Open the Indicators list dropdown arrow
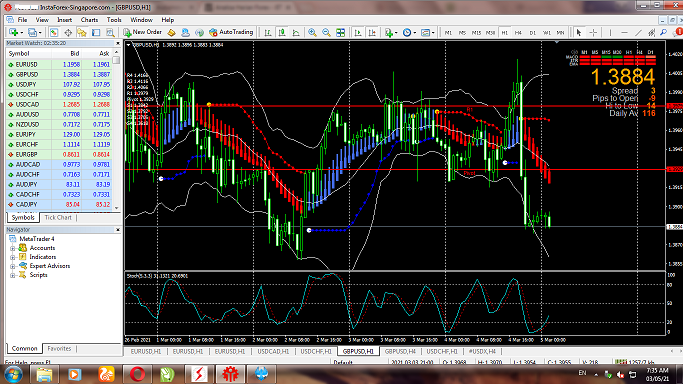This screenshot has width=683, height=384. [396, 33]
